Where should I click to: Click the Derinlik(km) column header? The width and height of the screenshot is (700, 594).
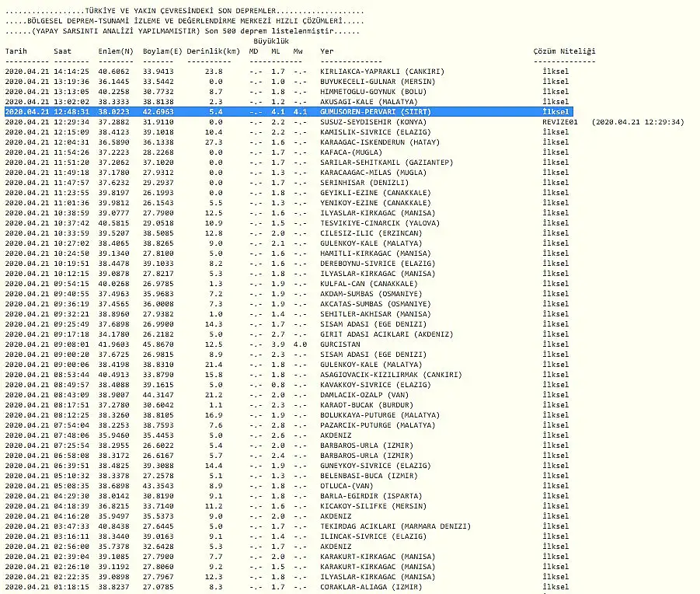213,51
